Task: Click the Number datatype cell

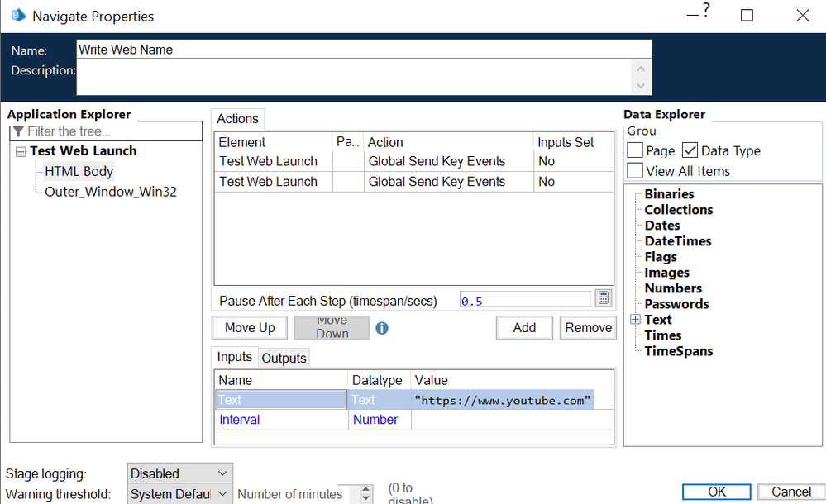Action: click(380, 420)
